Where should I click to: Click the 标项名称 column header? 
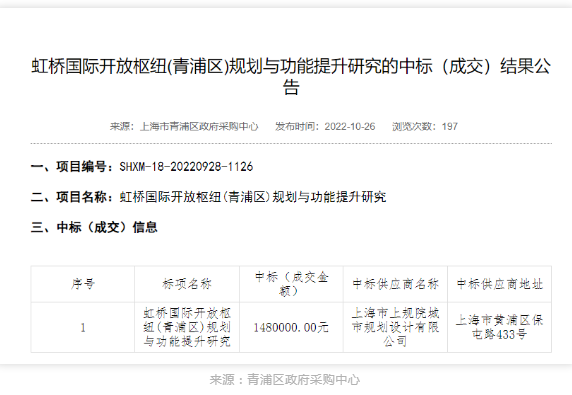point(187,284)
